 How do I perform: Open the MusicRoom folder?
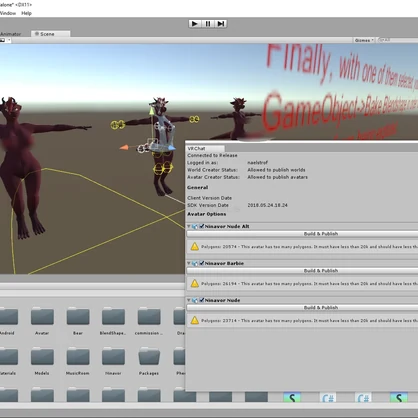78,357
